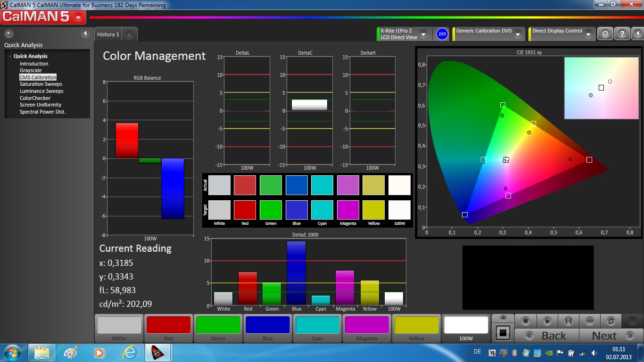The width and height of the screenshot is (644, 362).
Task: Select the 100W pattern swatch button
Action: point(466,329)
